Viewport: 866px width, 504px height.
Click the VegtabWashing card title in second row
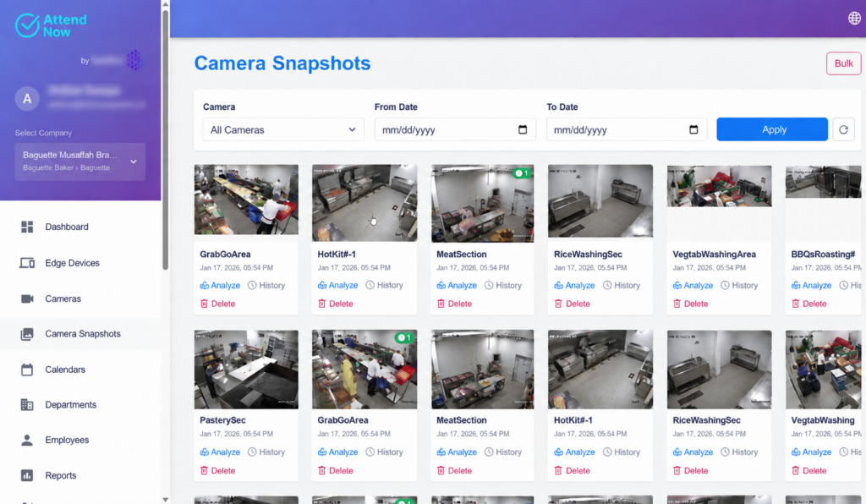tap(823, 420)
